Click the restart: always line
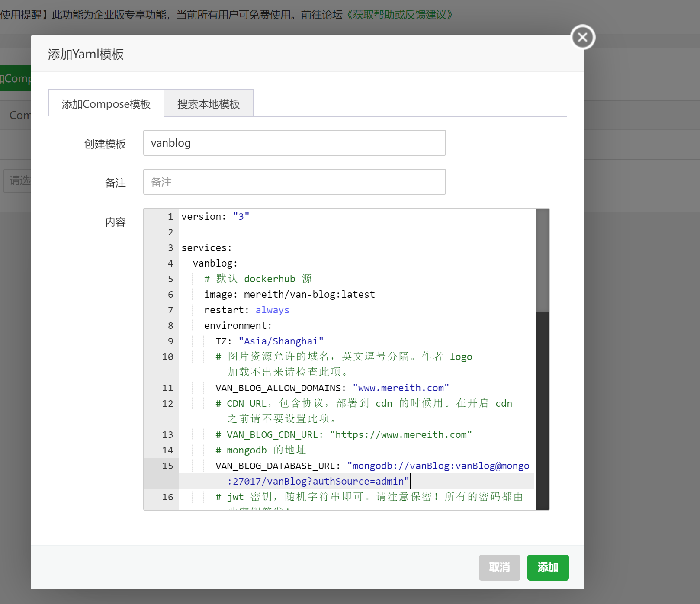700x604 pixels. click(x=247, y=310)
